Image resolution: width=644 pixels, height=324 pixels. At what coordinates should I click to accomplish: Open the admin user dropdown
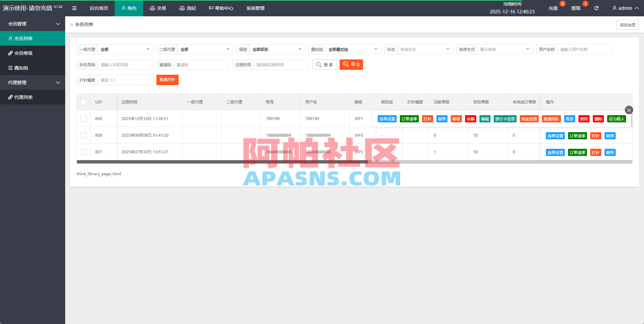[x=625, y=8]
